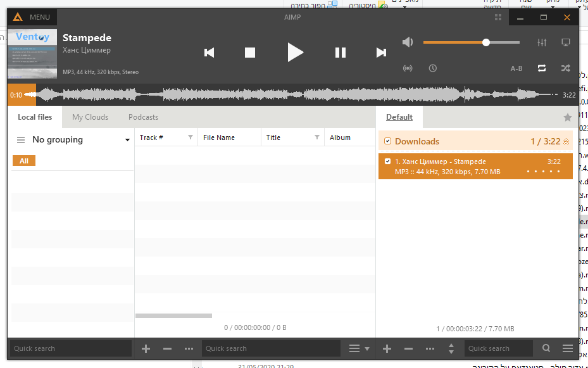
Task: Click the library total 0 / 00:00:00:00
Action: [255, 327]
